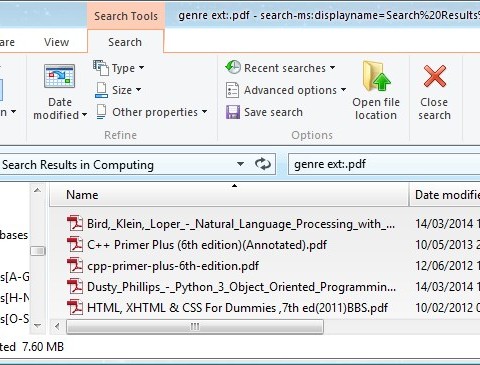Click the Size filter icon
The width and height of the screenshot is (480, 365).
(101, 90)
